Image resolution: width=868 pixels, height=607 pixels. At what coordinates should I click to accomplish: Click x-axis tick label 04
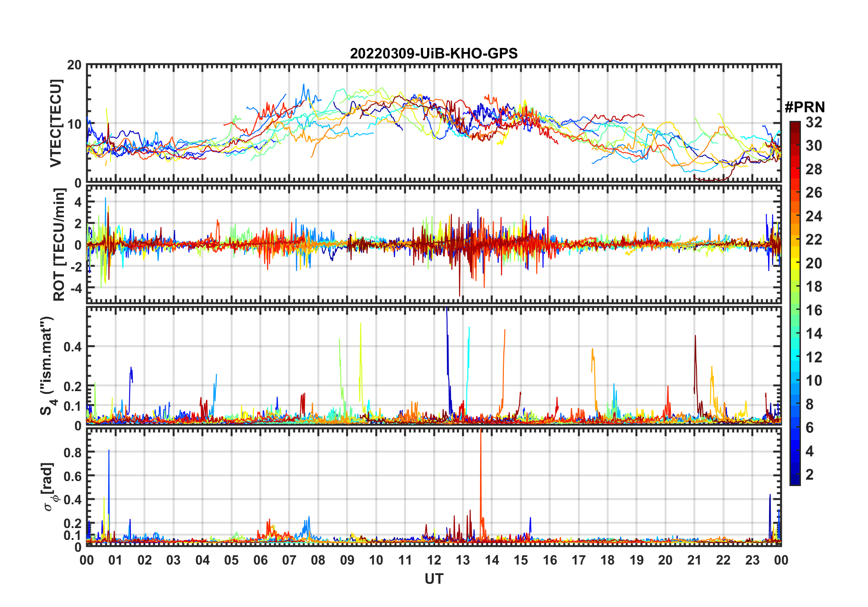(203, 560)
